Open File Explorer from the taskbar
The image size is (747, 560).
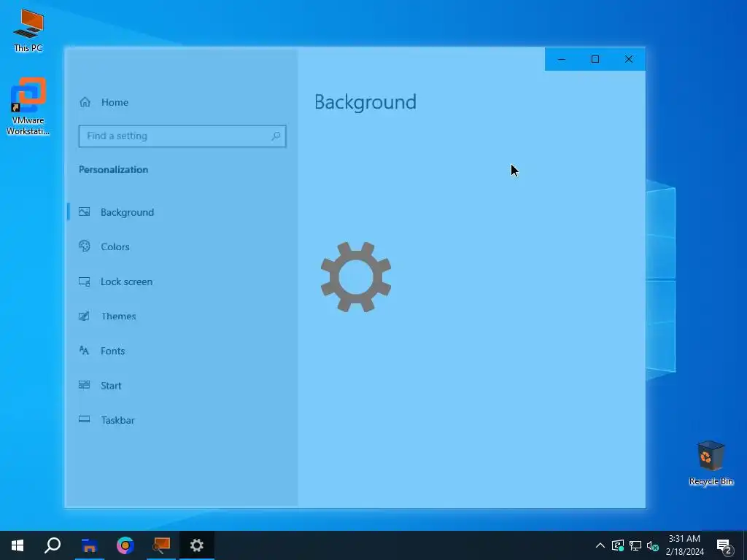point(89,545)
